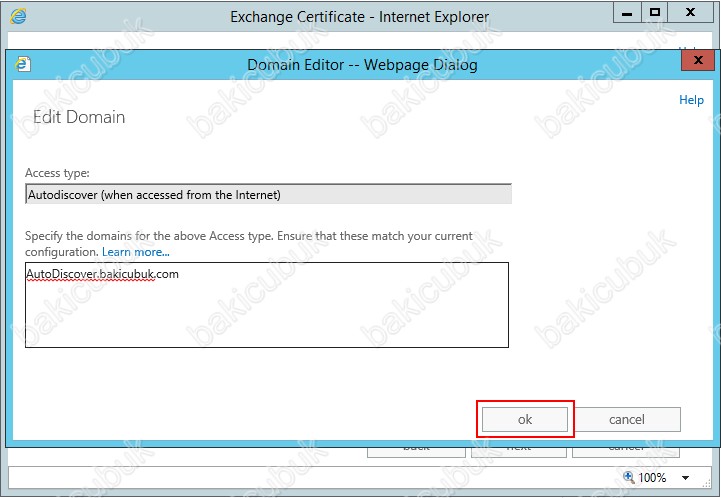Focus the domains text area containing AutoDiscover.bakicubuk.com

[x=267, y=305]
